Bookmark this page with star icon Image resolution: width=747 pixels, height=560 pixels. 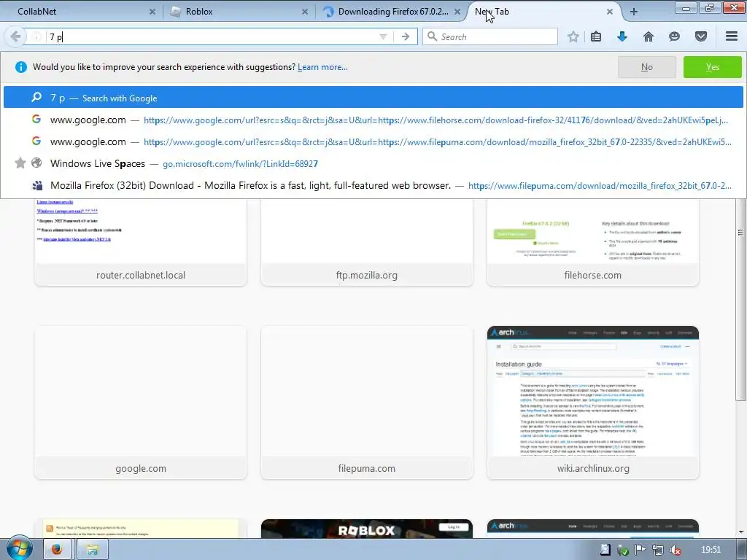pyautogui.click(x=573, y=36)
